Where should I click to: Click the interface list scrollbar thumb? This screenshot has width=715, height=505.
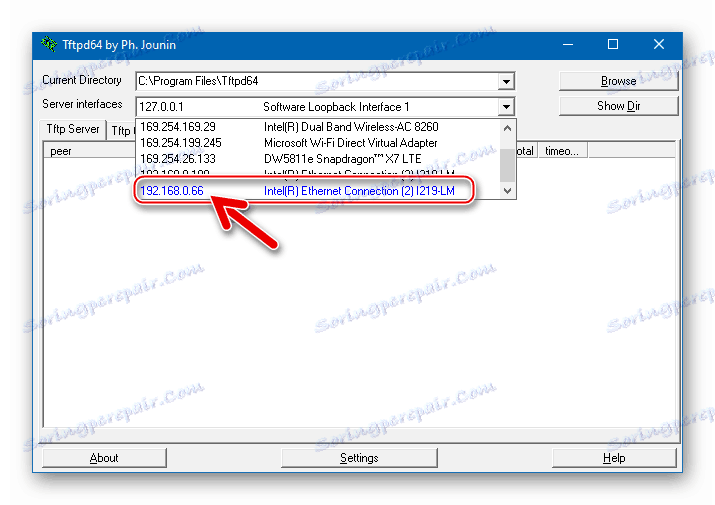click(x=508, y=165)
